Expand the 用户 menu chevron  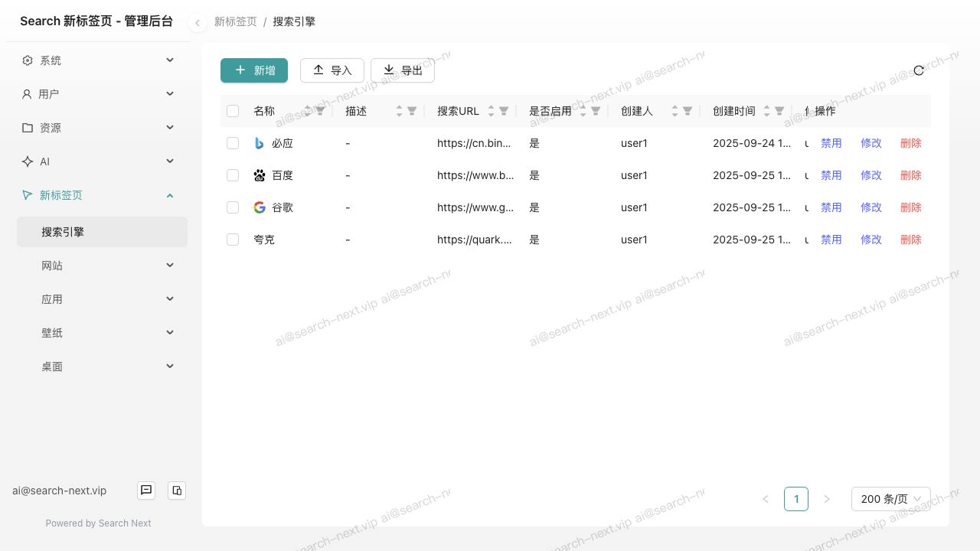coord(170,93)
